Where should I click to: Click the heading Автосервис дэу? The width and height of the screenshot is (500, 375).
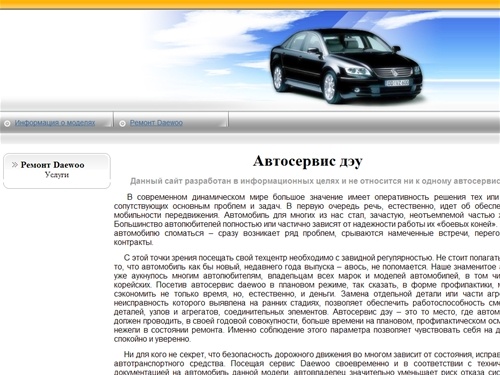click(307, 162)
